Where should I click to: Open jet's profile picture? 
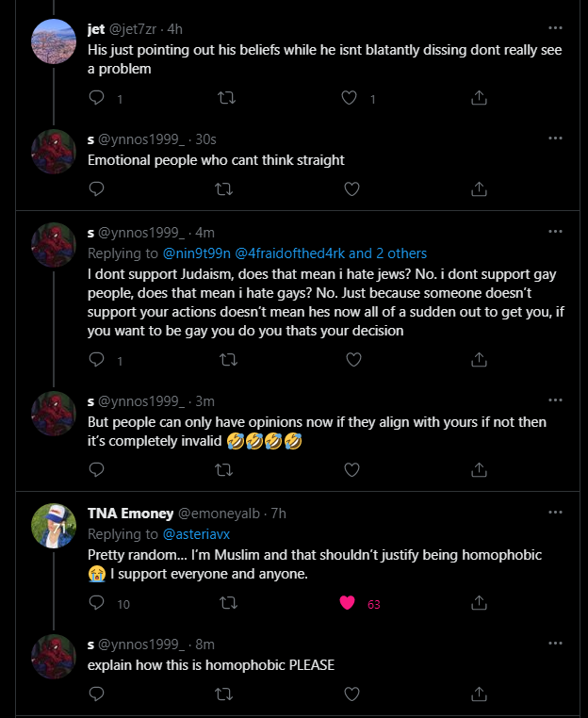coord(54,41)
